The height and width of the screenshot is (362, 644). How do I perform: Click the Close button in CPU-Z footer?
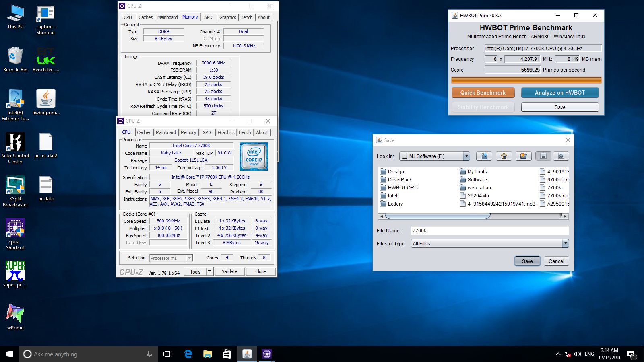coord(260,271)
